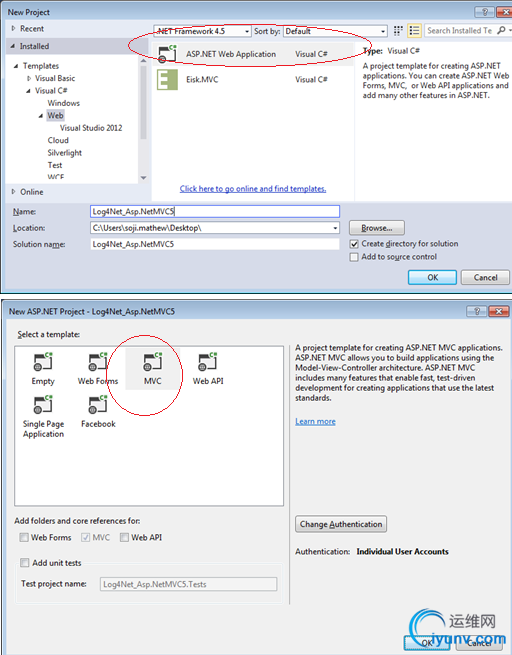Click help button in New Project dialog

(x=485, y=12)
